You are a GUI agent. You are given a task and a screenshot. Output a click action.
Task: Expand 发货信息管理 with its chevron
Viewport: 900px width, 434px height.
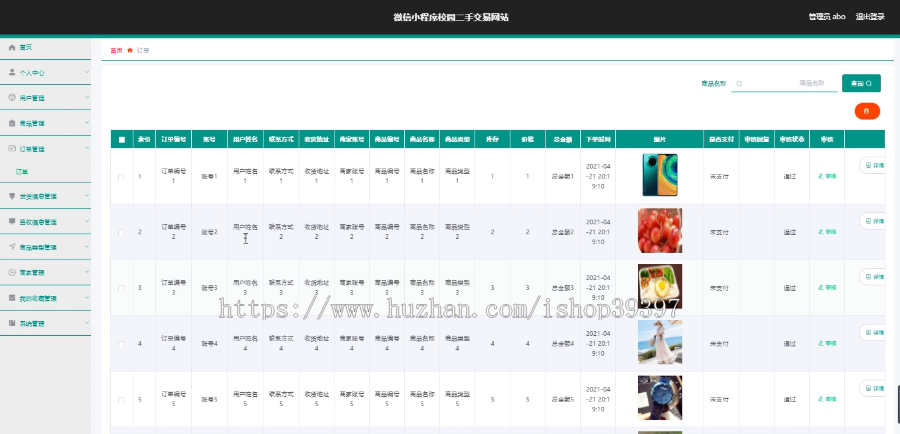pos(87,196)
